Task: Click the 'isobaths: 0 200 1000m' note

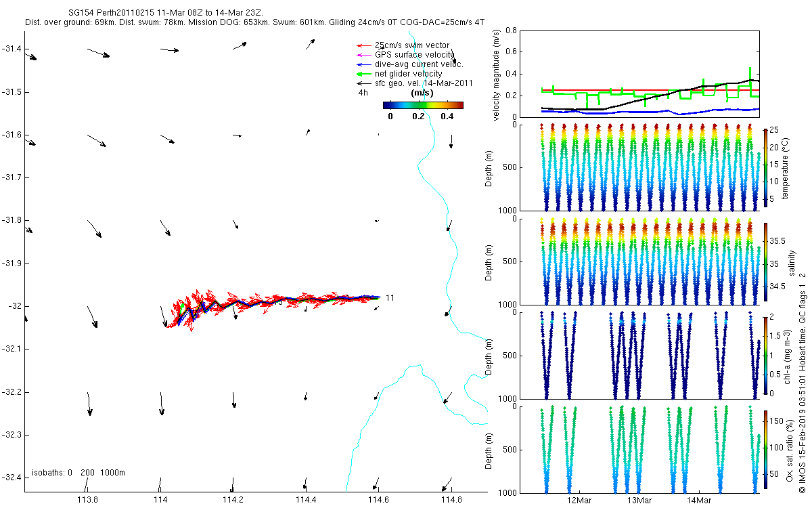Action: coord(78,472)
